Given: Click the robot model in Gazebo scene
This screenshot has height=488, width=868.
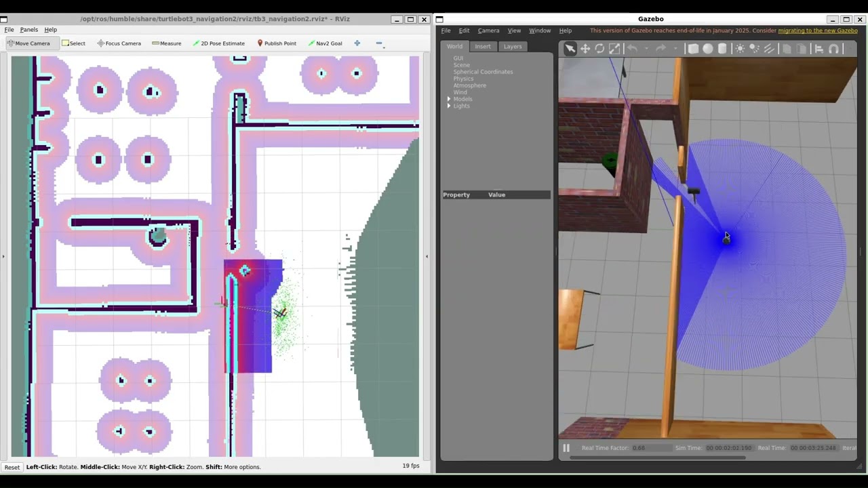Looking at the screenshot, I should [x=726, y=239].
